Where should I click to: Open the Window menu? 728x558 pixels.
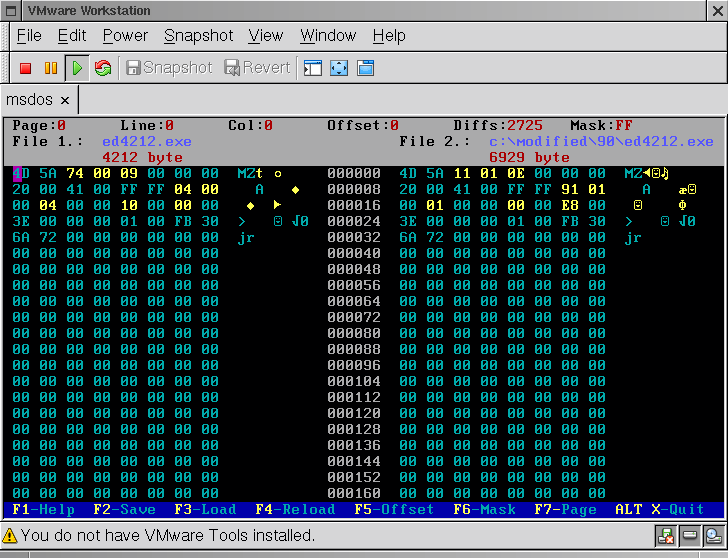pos(328,36)
